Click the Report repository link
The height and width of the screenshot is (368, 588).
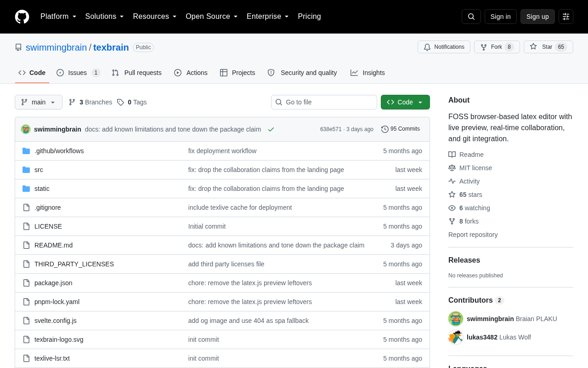coord(473,235)
